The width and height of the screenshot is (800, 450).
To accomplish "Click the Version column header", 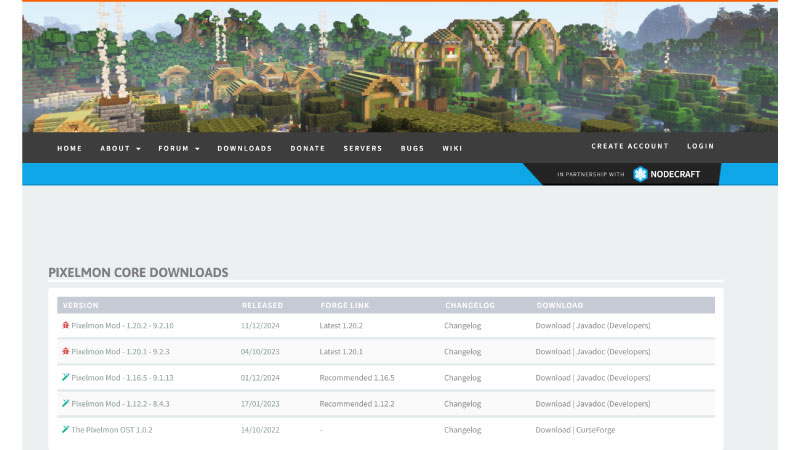I will click(x=81, y=305).
